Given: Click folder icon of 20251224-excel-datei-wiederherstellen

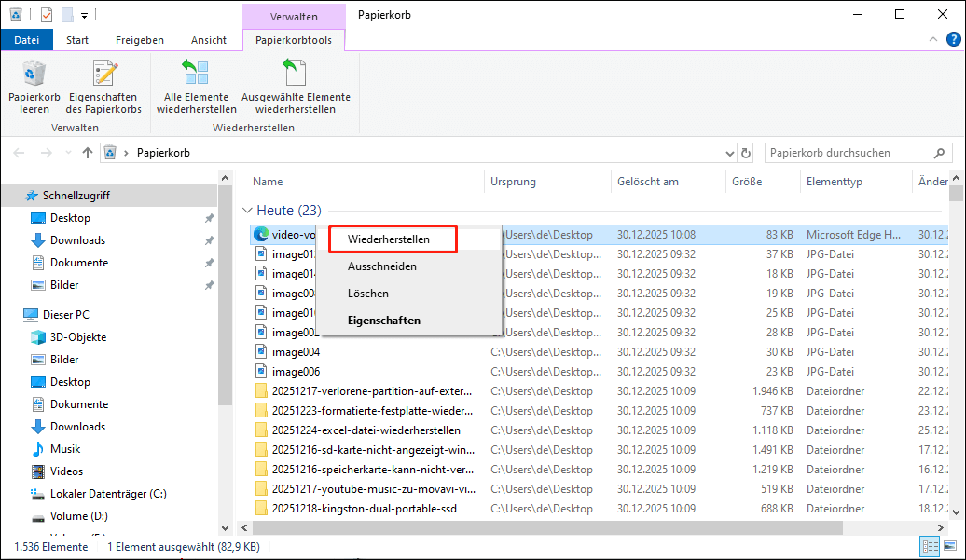Looking at the screenshot, I should 261,430.
